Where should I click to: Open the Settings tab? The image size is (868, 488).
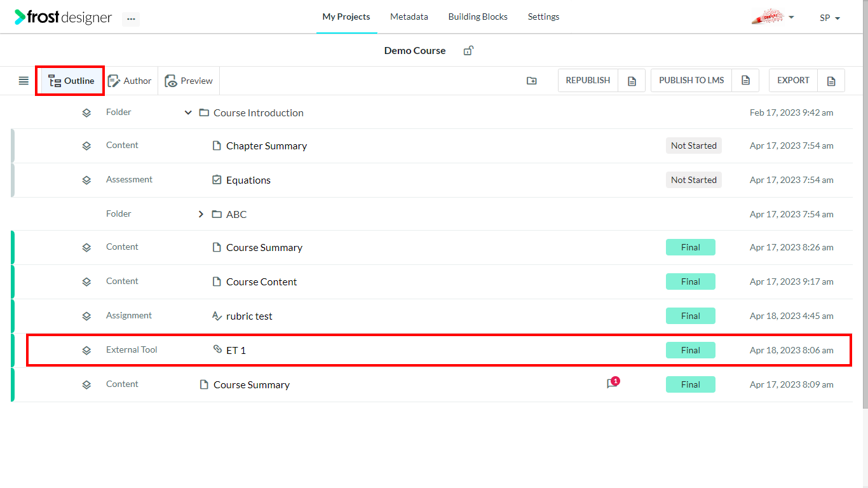pyautogui.click(x=543, y=17)
